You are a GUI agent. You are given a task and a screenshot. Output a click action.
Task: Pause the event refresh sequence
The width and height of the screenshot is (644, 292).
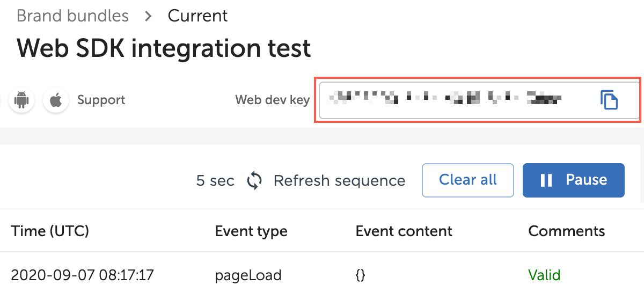coord(573,180)
